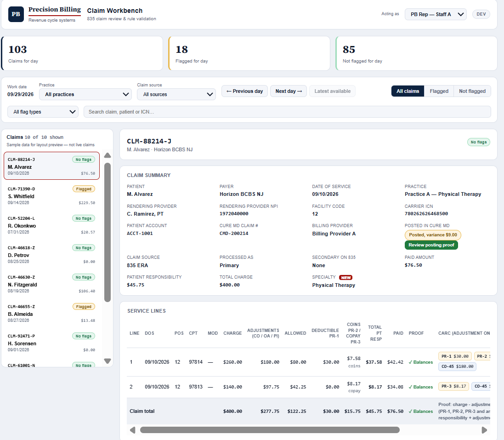Click the Precision Billing title link
504x440 pixels.
pos(55,10)
